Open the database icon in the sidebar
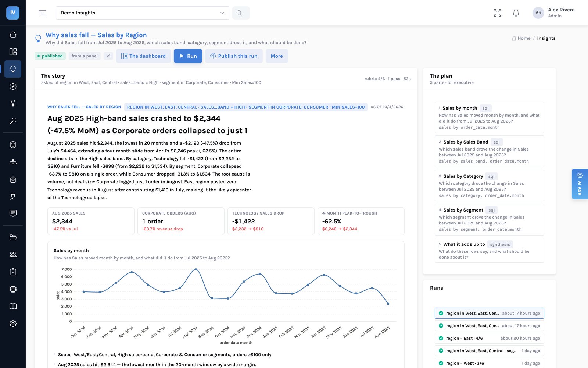This screenshot has width=588, height=368. click(x=13, y=145)
